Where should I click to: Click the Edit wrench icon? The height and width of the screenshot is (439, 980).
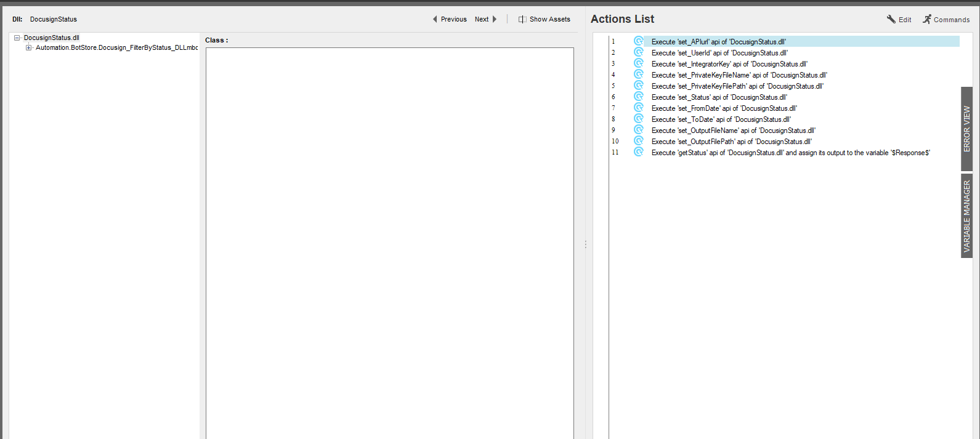[x=891, y=19]
